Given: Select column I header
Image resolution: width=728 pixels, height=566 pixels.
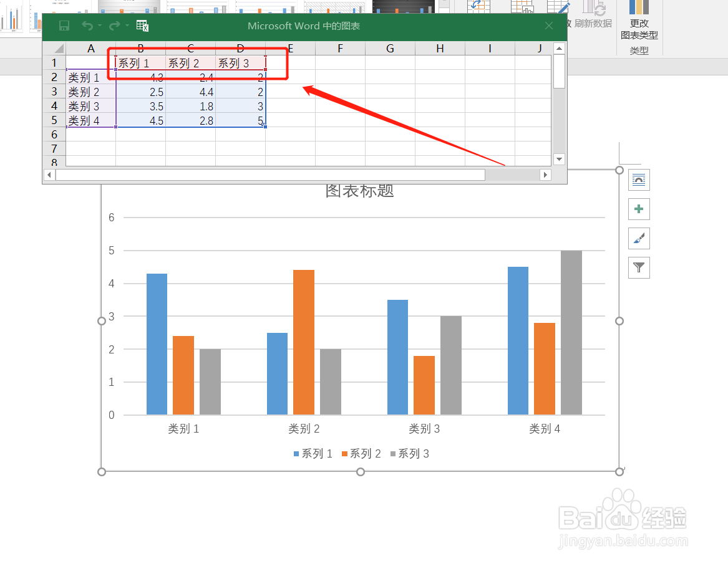Looking at the screenshot, I should pos(490,49).
